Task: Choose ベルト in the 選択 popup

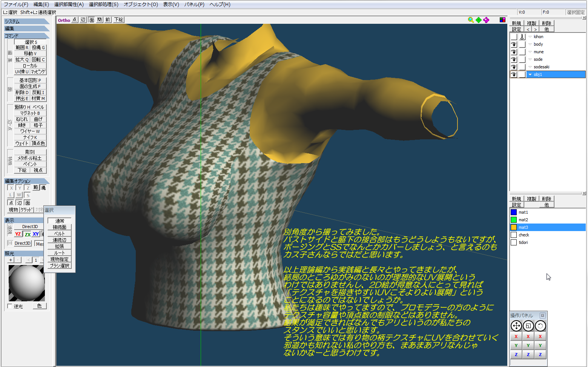Action: pos(59,234)
